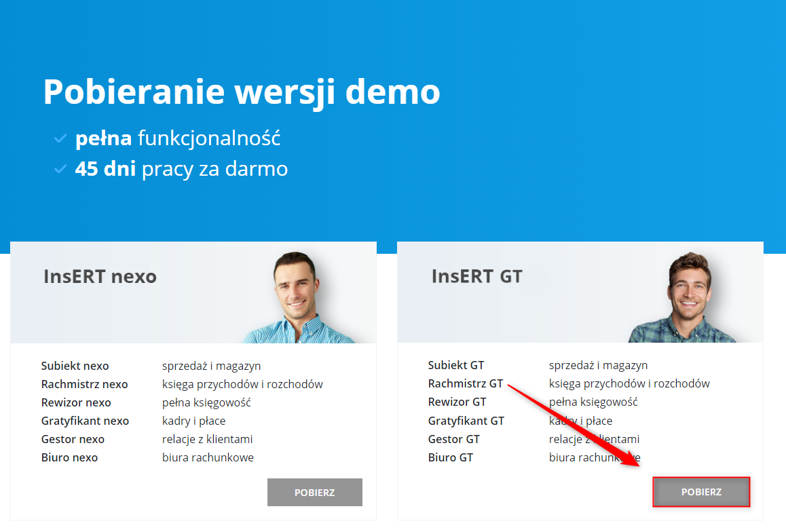
Task: Select Subiekt GT product name
Action: 456,365
